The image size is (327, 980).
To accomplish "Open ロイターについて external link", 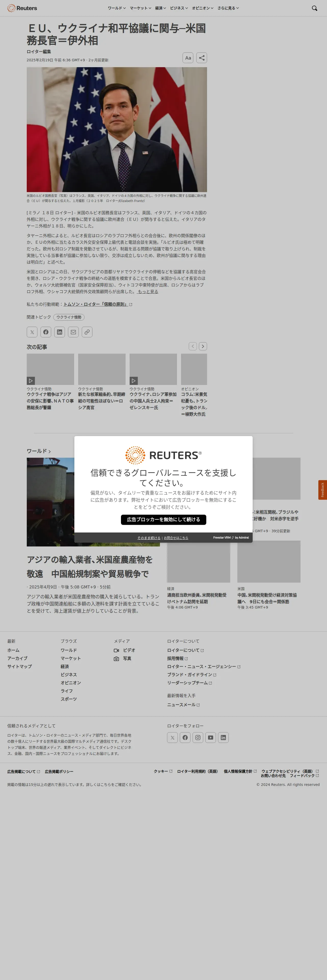I will click(x=185, y=651).
